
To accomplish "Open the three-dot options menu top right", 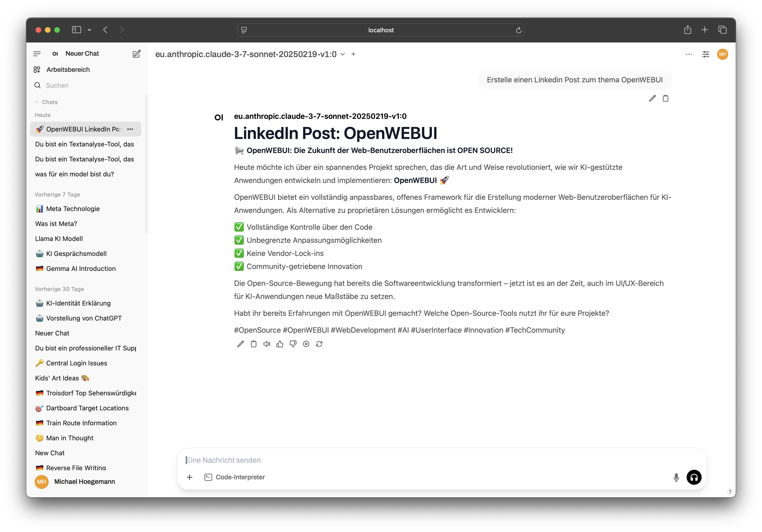I will 689,54.
